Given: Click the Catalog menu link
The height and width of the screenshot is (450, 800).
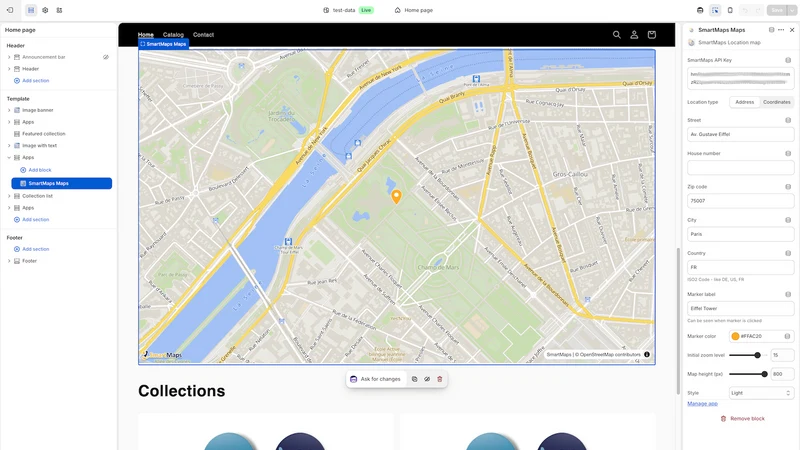Looking at the screenshot, I should tap(173, 35).
